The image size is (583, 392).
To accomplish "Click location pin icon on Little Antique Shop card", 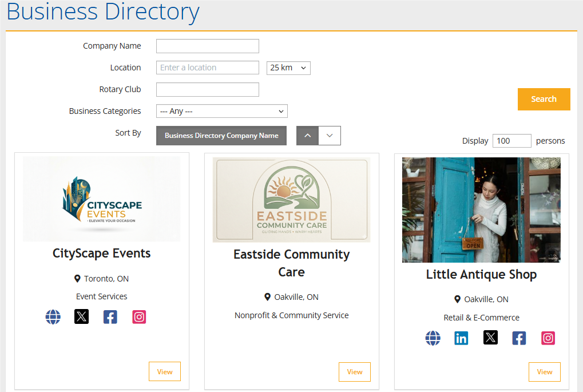I will tap(457, 299).
